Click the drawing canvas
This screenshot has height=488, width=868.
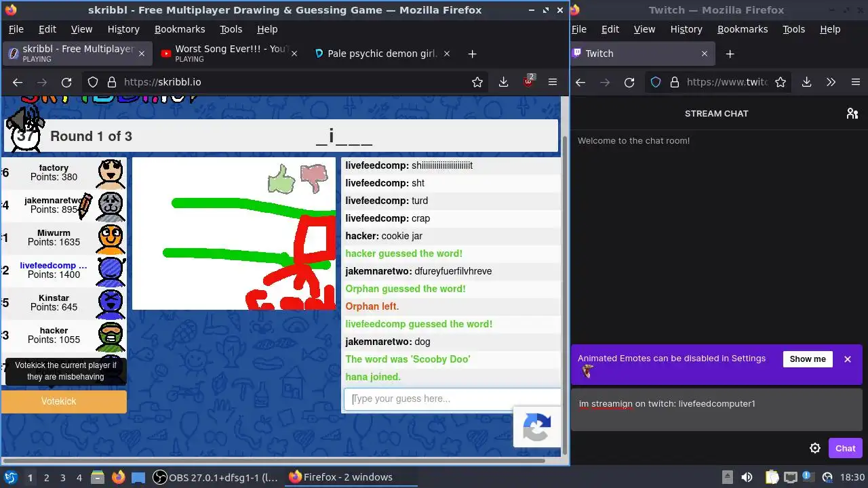234,234
